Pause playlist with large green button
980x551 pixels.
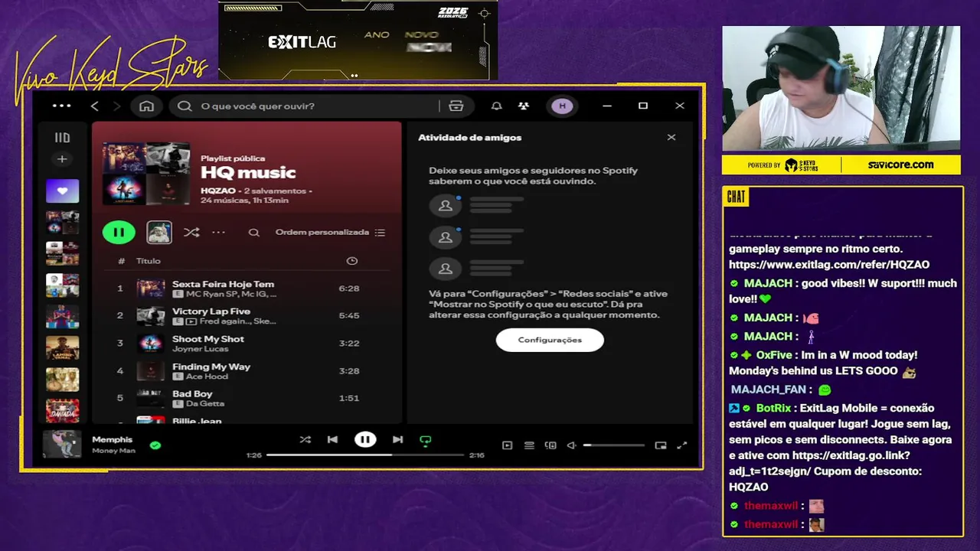coord(119,232)
